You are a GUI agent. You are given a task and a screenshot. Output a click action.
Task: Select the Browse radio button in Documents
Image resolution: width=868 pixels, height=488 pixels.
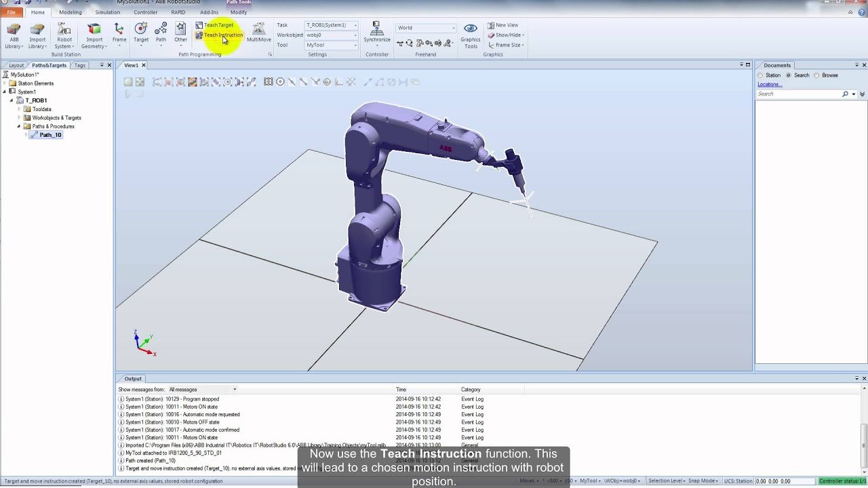point(816,75)
